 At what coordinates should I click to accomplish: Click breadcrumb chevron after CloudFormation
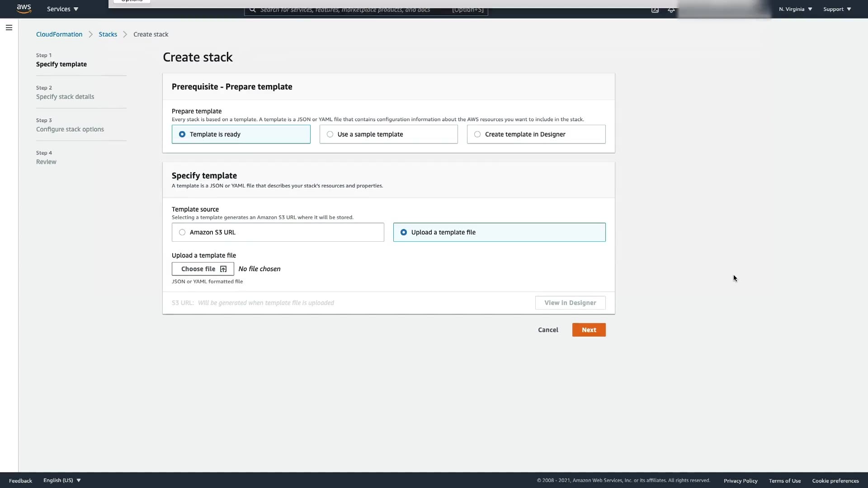click(x=90, y=34)
